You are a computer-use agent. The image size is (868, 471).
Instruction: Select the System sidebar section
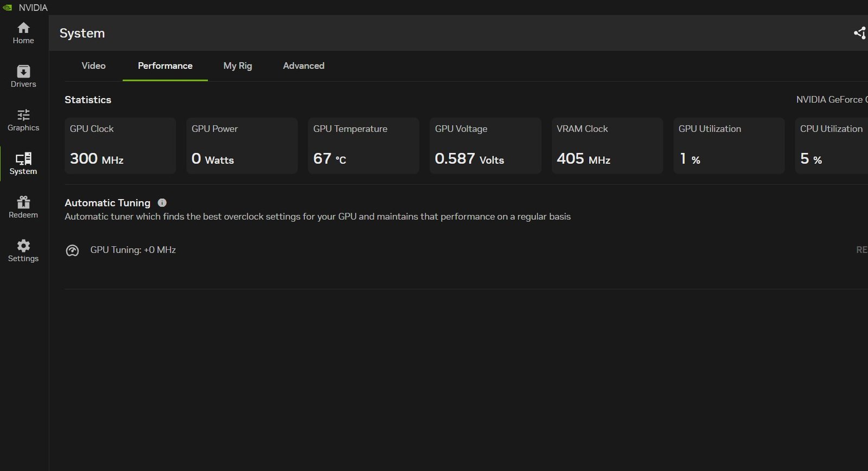(23, 164)
